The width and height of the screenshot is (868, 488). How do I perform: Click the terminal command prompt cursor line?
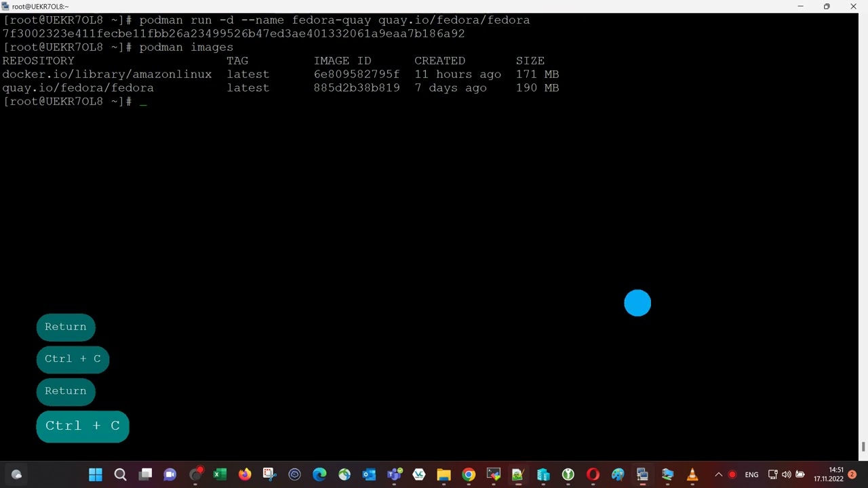coord(75,102)
